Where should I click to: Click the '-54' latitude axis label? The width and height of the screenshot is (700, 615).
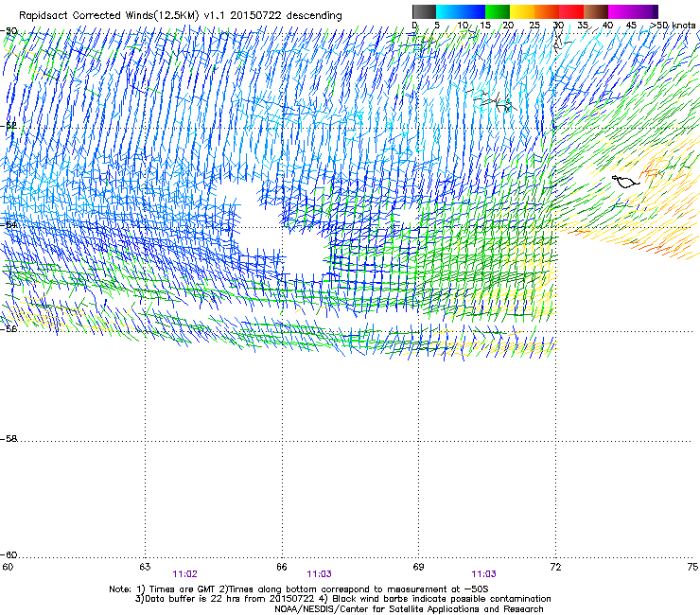[x=9, y=224]
